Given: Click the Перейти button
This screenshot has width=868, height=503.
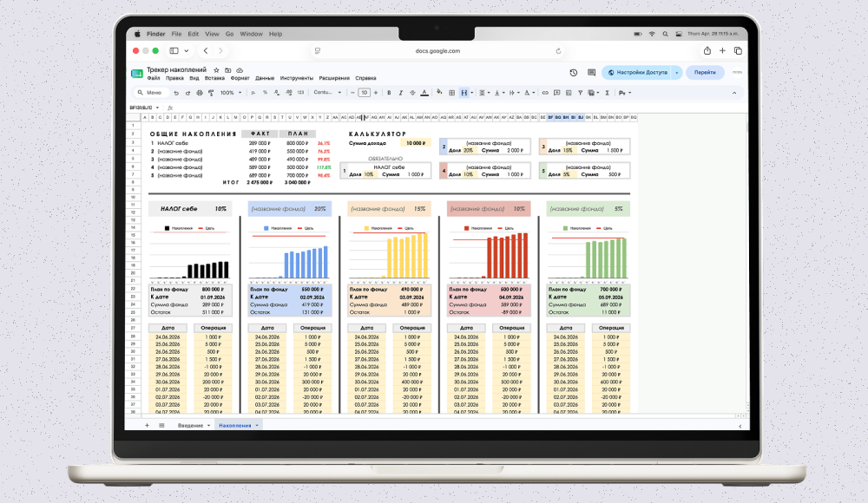Looking at the screenshot, I should tap(705, 73).
